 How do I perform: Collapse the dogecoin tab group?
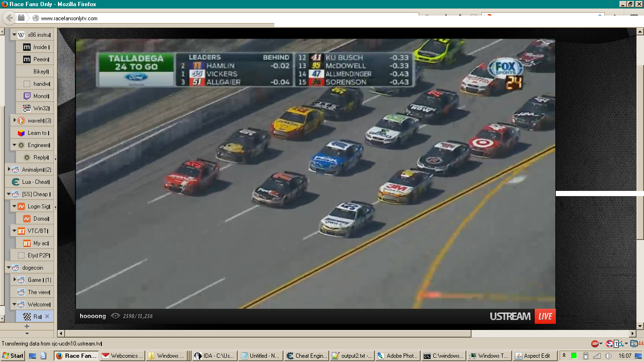(x=8, y=268)
